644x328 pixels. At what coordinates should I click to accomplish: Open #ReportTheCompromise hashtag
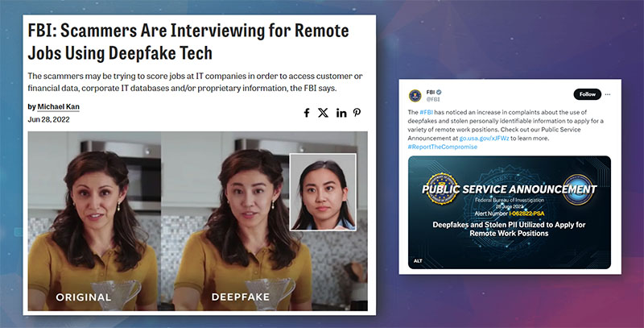click(442, 147)
